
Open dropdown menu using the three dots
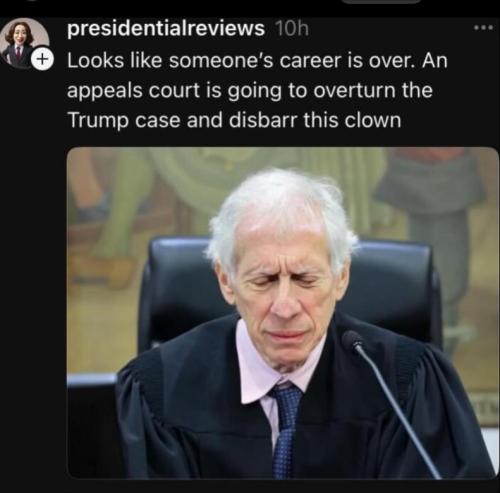click(x=483, y=28)
